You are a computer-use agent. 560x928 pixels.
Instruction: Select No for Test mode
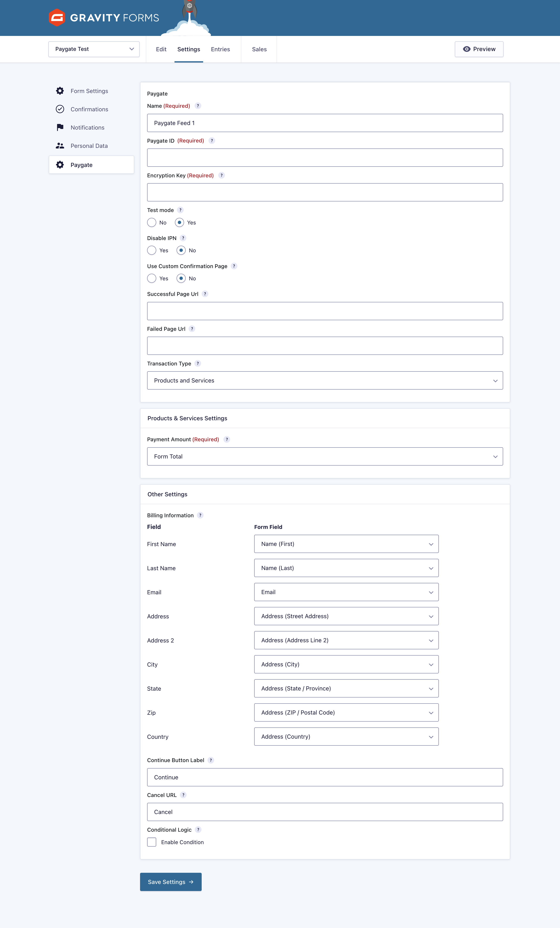click(x=152, y=223)
